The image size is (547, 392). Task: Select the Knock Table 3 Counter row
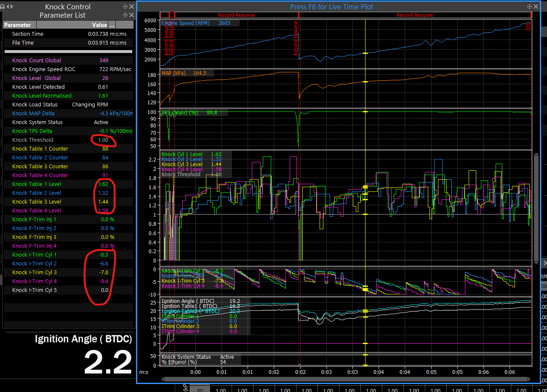point(68,166)
